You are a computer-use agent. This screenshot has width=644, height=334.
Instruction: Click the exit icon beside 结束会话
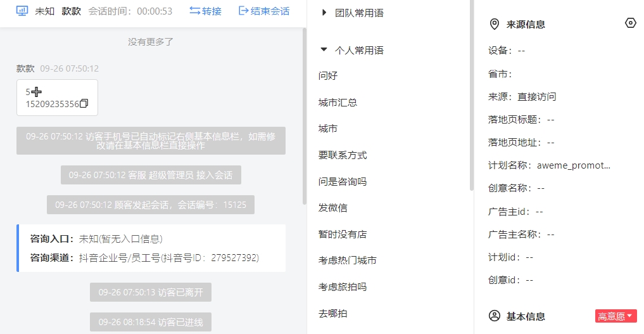pos(244,11)
